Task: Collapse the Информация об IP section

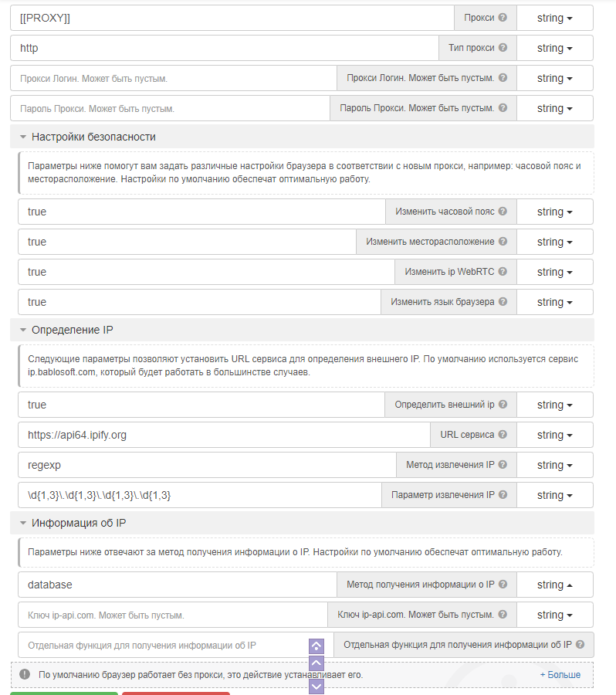Action: tap(22, 523)
